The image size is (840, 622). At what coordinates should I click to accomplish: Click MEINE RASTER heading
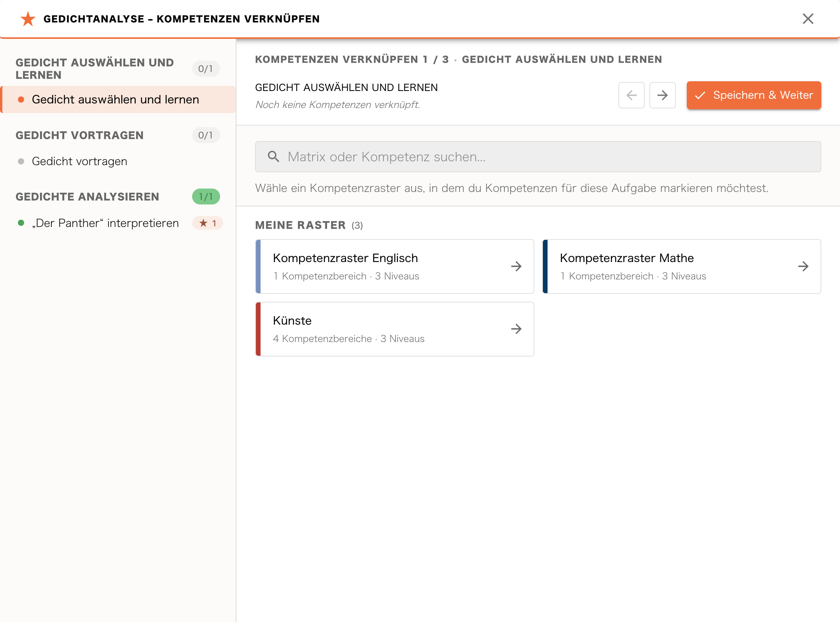(x=300, y=225)
